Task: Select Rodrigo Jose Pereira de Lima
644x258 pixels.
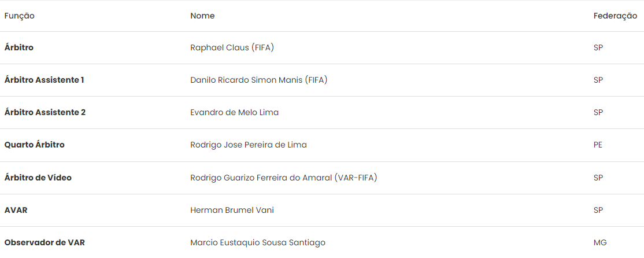Action: click(249, 145)
